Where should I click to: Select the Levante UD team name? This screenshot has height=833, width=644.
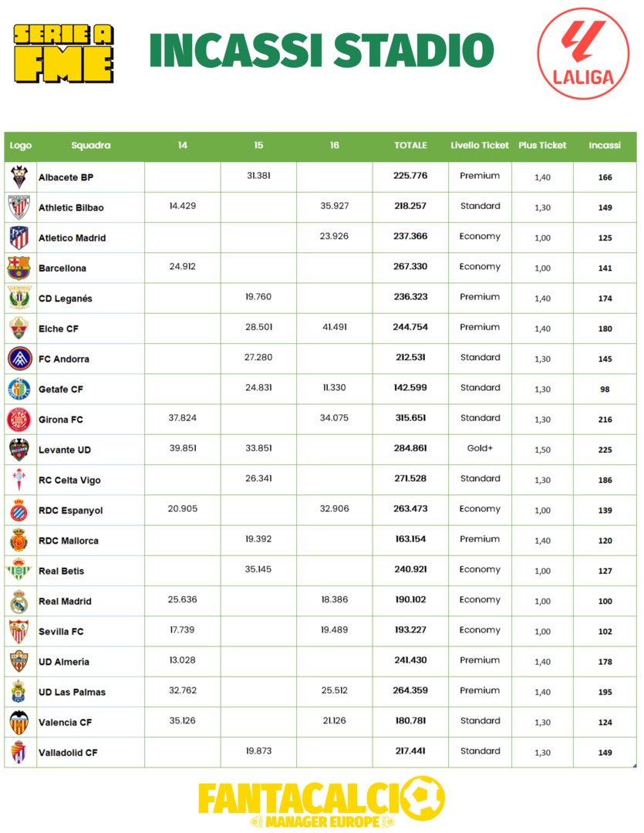coord(66,450)
